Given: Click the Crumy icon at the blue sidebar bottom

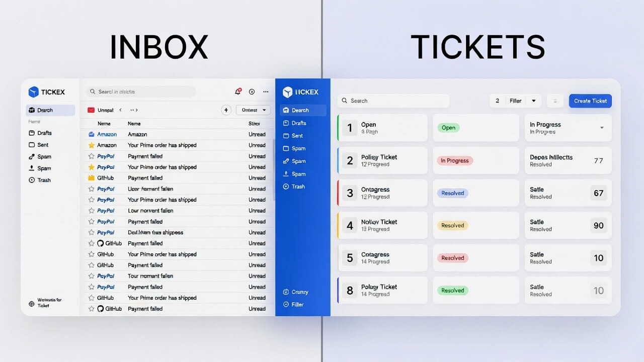Looking at the screenshot, I should click(286, 292).
